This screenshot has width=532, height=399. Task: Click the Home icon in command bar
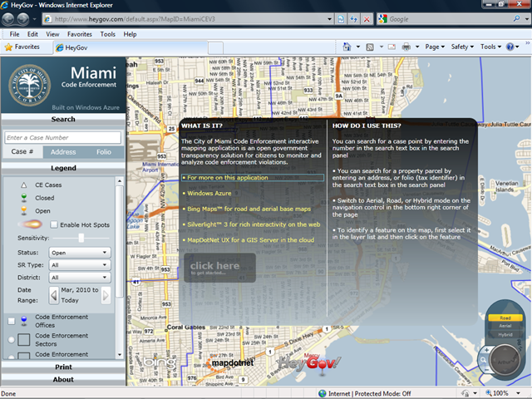coord(347,47)
